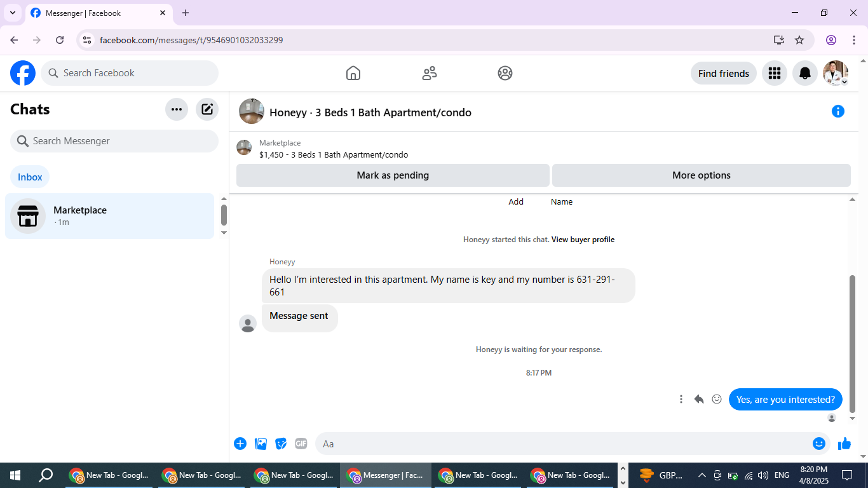The image size is (868, 488).
Task: Switch to Messenger window in taskbar
Action: click(x=386, y=475)
